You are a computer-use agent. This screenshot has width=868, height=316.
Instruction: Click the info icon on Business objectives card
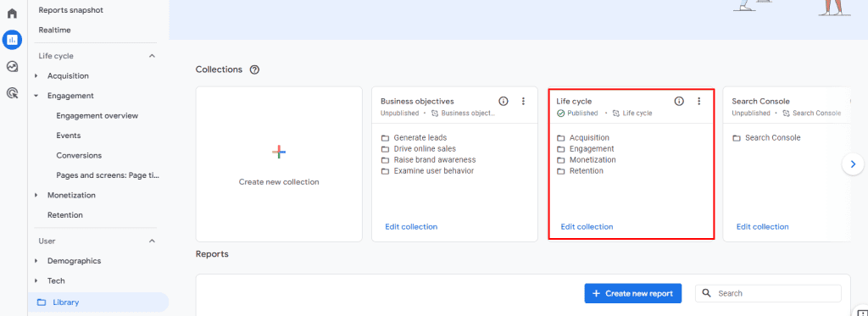(504, 102)
